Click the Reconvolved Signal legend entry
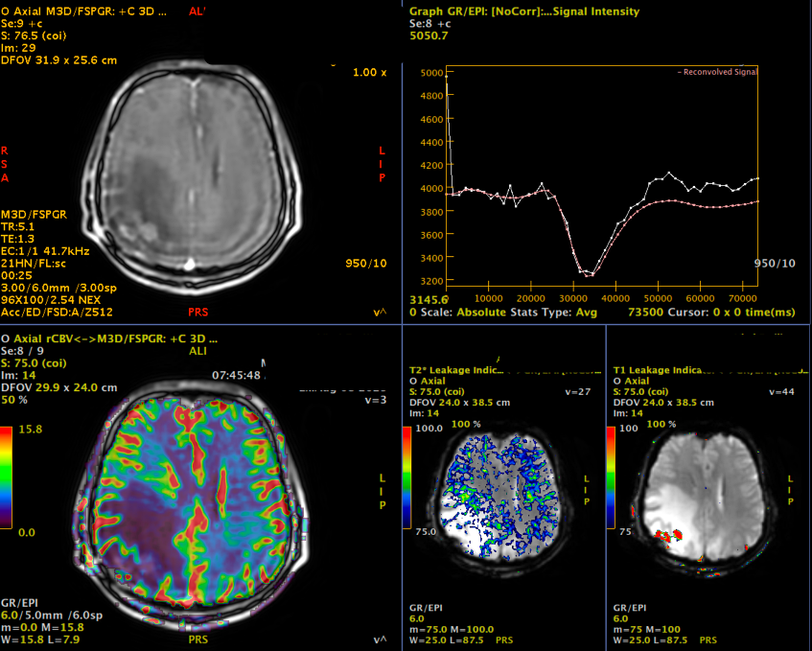Screen dimensions: 812x651 coord(719,72)
